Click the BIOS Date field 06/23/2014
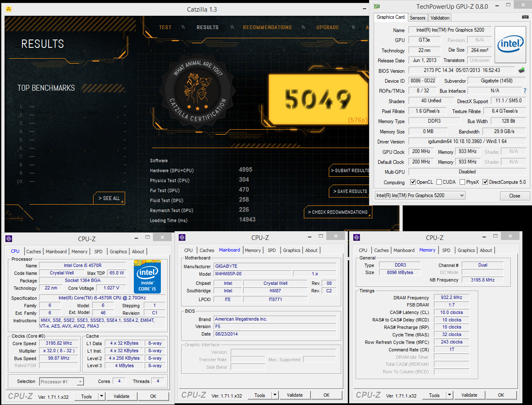 click(x=275, y=334)
